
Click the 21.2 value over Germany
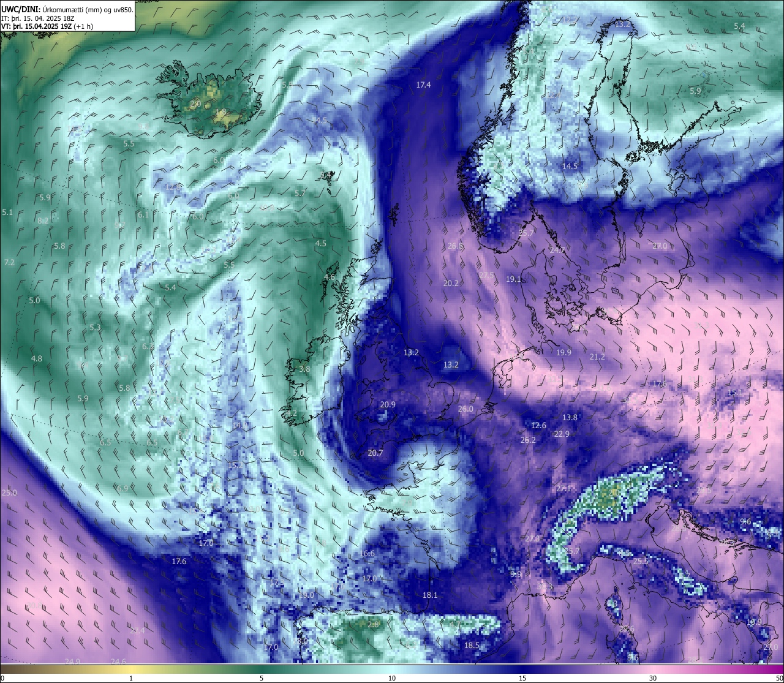point(597,357)
